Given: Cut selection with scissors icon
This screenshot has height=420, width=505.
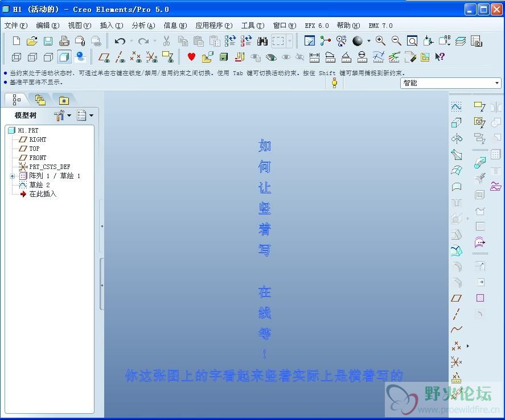Looking at the screenshot, I should 166,41.
